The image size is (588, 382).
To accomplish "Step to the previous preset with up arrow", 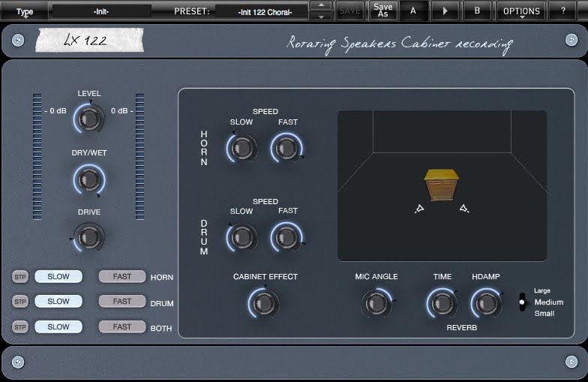I will pyautogui.click(x=321, y=6).
